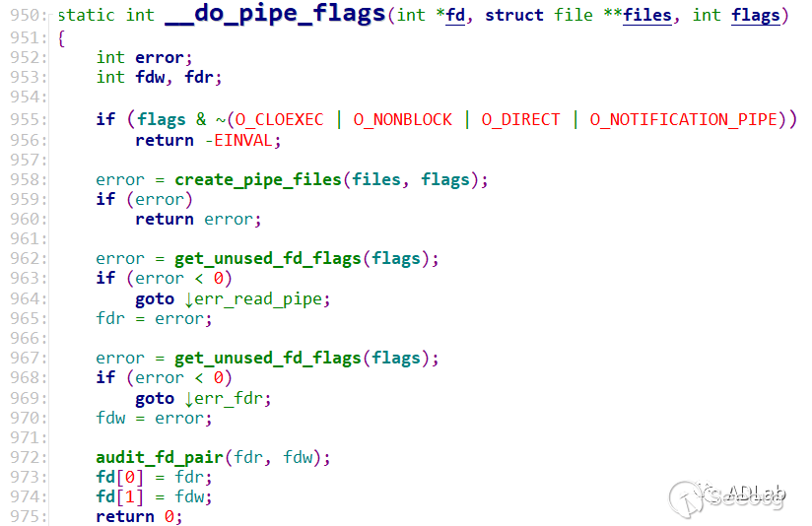The height and width of the screenshot is (526, 812).
Task: Click line number 965
Action: tap(28, 318)
